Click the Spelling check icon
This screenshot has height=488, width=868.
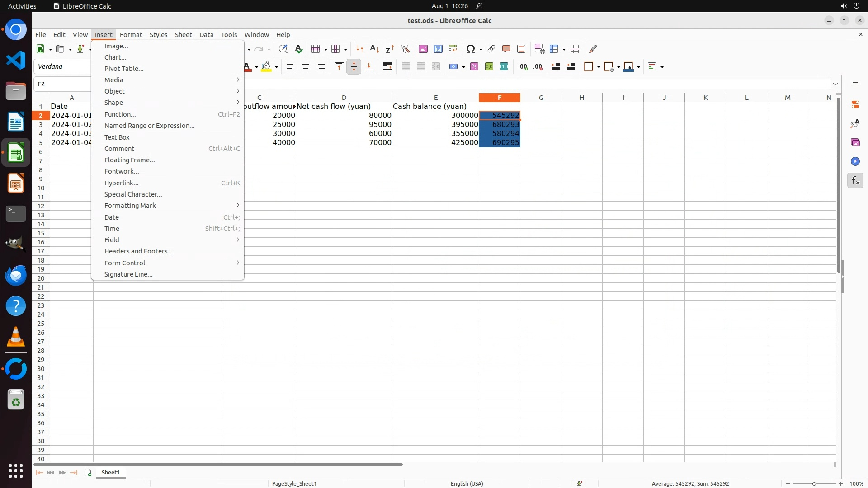click(298, 49)
